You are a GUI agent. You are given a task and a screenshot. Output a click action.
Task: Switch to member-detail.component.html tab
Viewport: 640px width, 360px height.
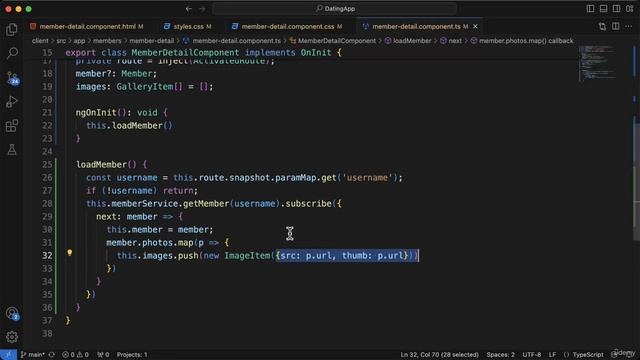(x=87, y=27)
